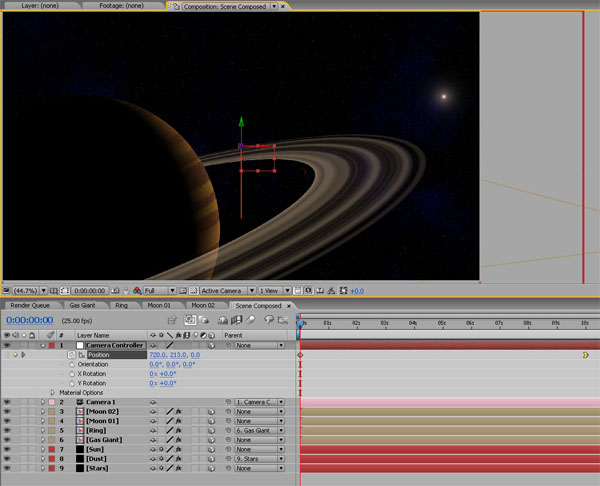Click the Position stopwatch icon
Viewport: 600px width, 486px height.
coord(71,355)
